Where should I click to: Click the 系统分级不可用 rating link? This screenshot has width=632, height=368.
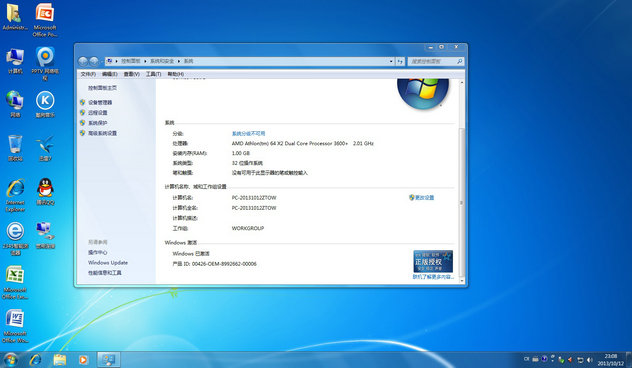click(x=248, y=133)
